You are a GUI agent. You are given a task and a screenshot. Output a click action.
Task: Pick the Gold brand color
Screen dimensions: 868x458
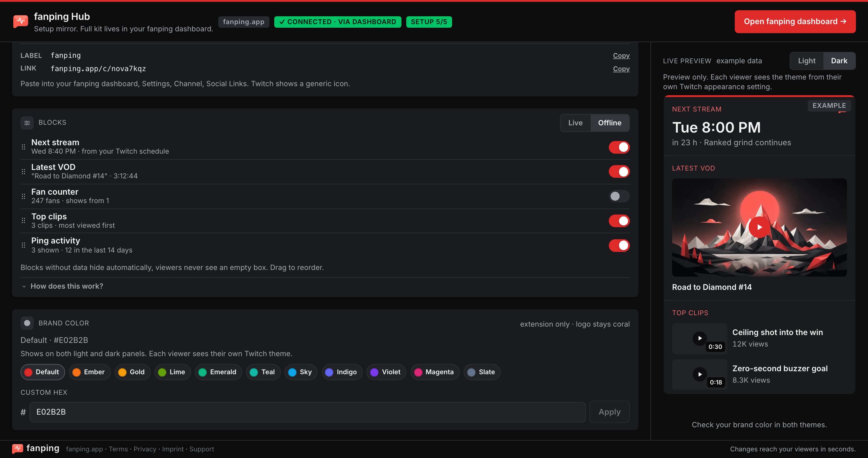tap(132, 372)
